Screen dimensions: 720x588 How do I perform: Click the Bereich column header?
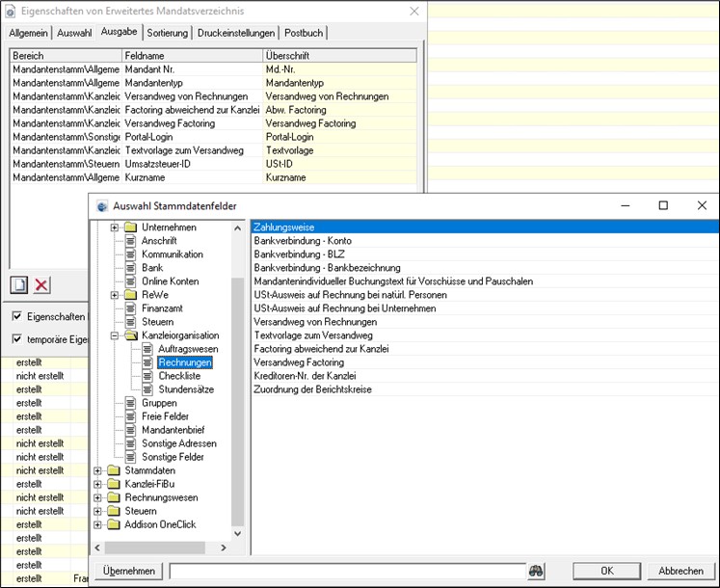(x=67, y=56)
